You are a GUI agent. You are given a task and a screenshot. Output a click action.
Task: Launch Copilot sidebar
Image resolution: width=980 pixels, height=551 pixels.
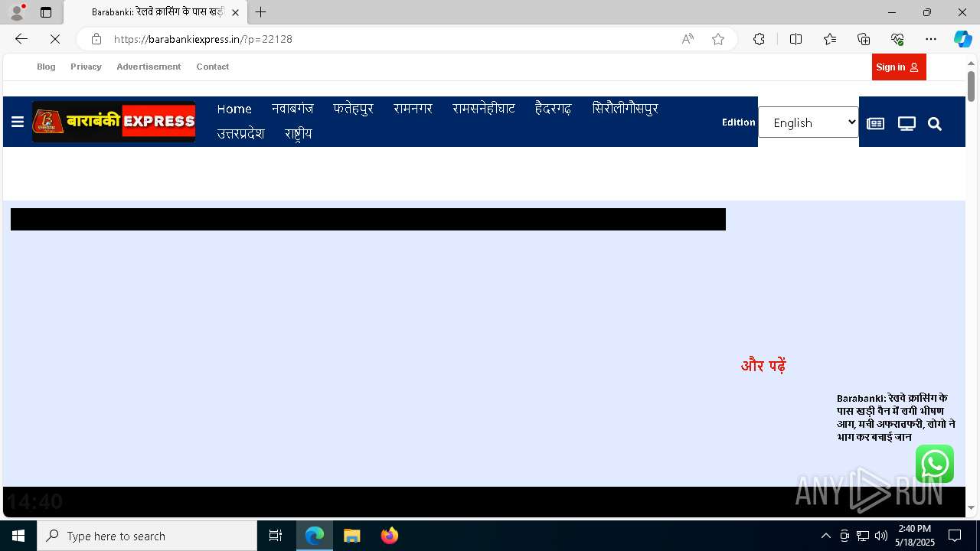click(962, 39)
